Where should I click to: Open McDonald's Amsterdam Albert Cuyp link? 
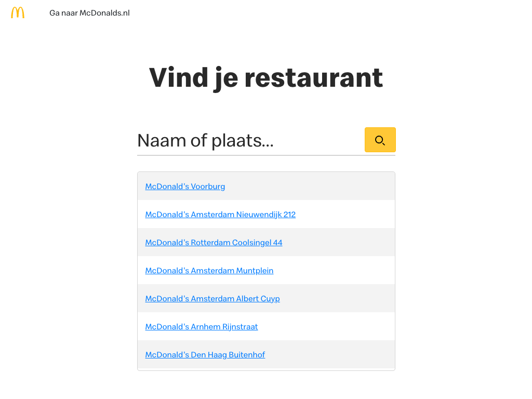[x=212, y=299]
